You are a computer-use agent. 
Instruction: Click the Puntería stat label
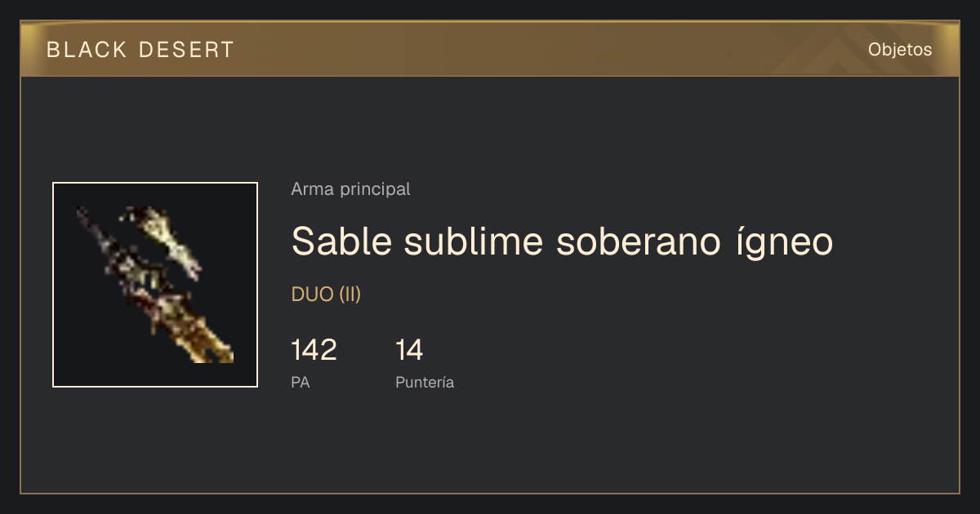(x=425, y=382)
